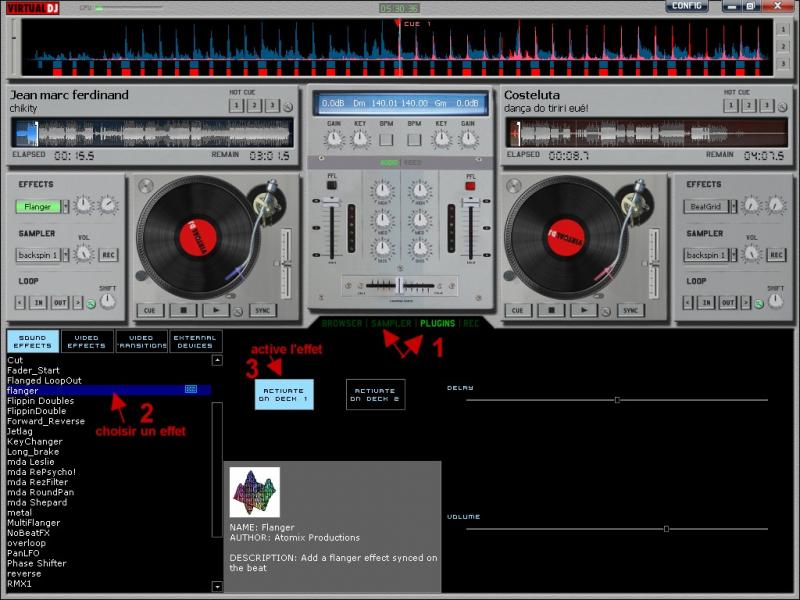Click Activate on Deck 1 button

[284, 394]
